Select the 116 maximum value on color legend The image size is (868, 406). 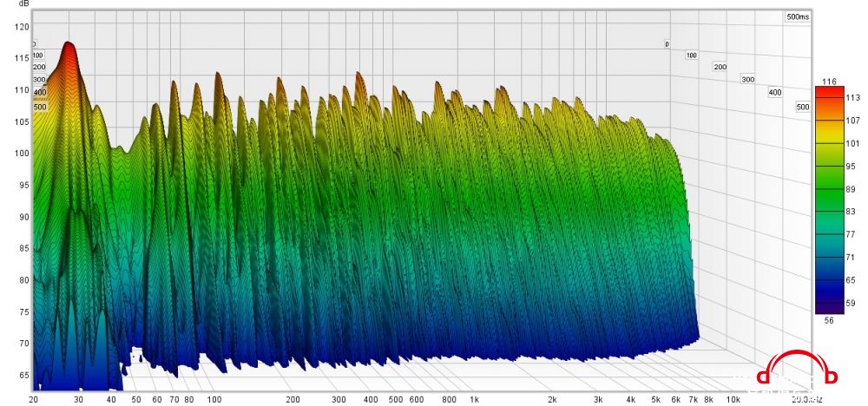829,82
